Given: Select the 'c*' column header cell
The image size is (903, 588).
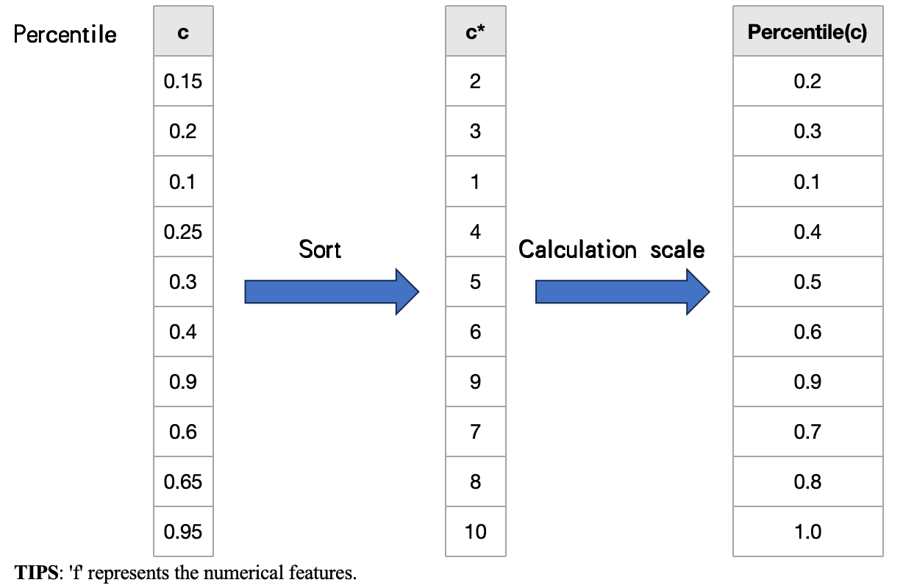Looking at the screenshot, I should (x=475, y=32).
